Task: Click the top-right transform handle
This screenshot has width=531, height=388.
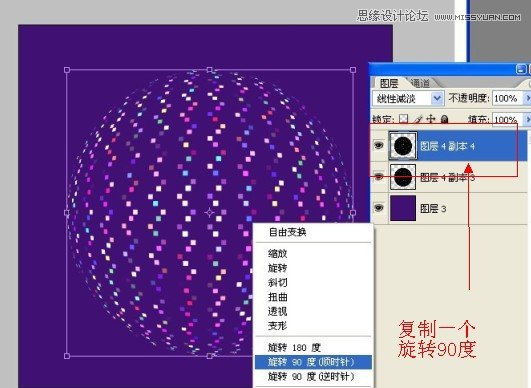Action: pyautogui.click(x=353, y=70)
